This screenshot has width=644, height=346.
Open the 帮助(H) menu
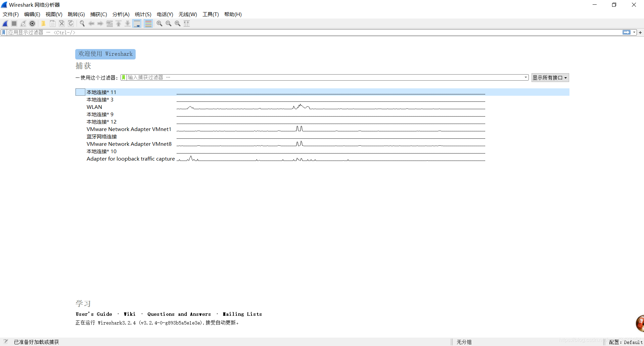pyautogui.click(x=233, y=14)
